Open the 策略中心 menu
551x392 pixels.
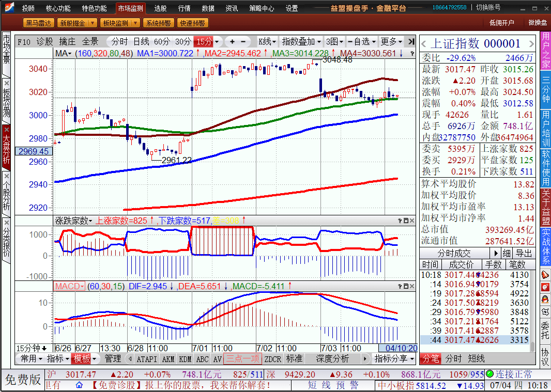click(x=262, y=8)
